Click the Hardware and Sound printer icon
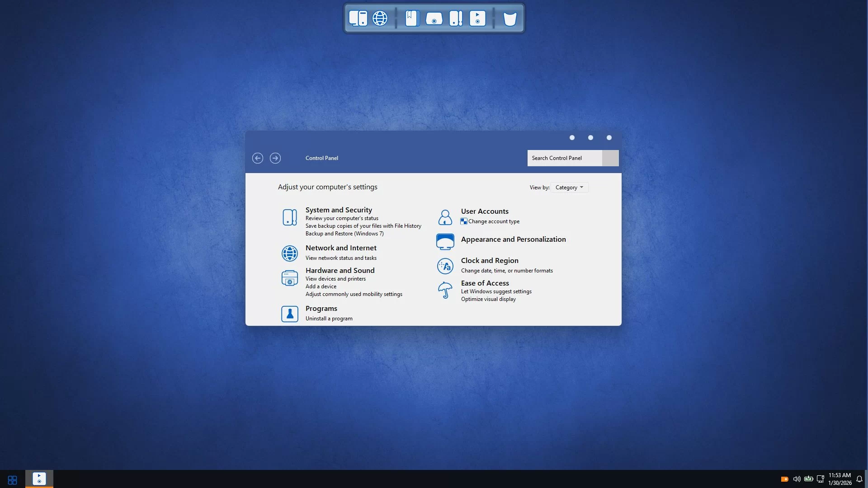Viewport: 868px width, 488px height. point(289,278)
